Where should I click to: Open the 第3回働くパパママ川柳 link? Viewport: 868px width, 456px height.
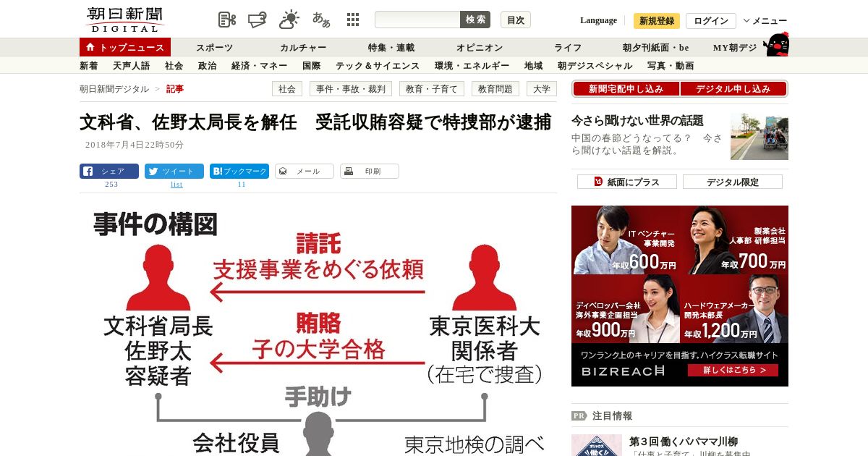[x=684, y=442]
